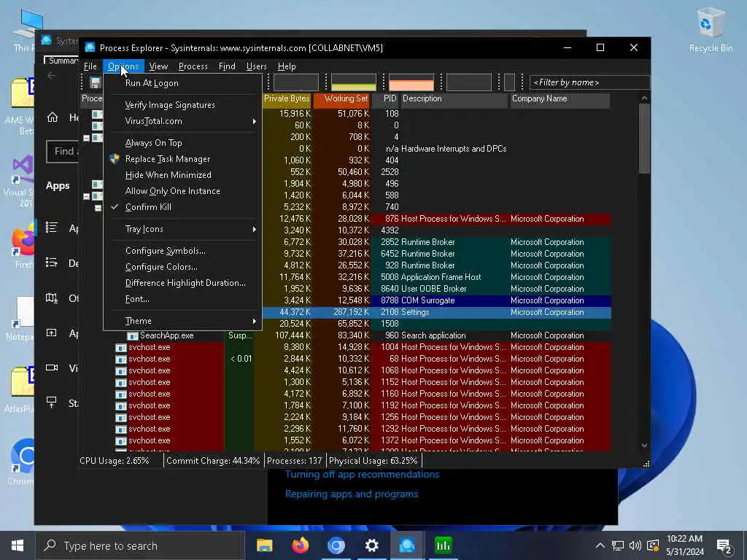Click the orange physical memory graph in toolbar

(411, 82)
